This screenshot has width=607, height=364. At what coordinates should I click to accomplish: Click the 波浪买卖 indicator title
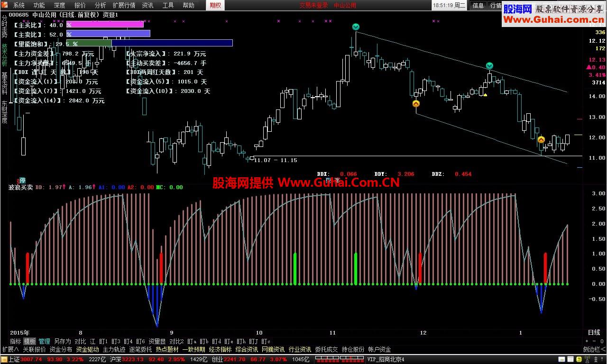coord(21,187)
